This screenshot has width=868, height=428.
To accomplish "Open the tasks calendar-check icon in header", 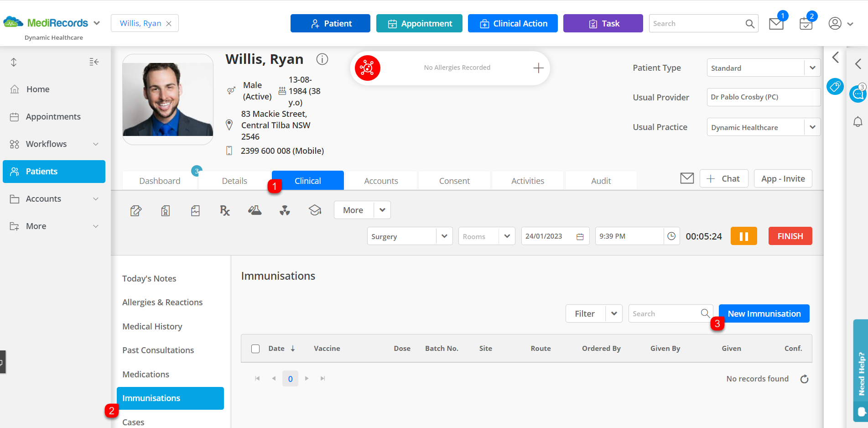I will click(806, 24).
